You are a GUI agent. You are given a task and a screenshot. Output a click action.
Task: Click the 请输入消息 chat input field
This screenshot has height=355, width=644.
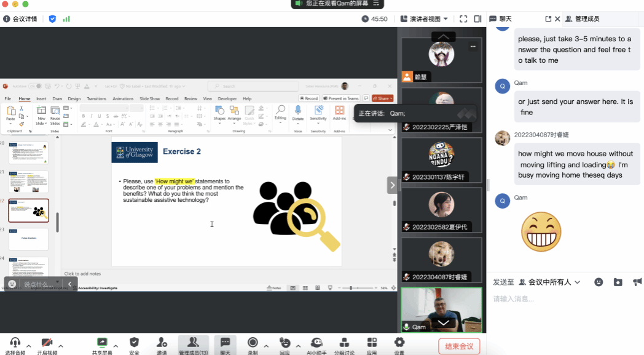point(565,299)
